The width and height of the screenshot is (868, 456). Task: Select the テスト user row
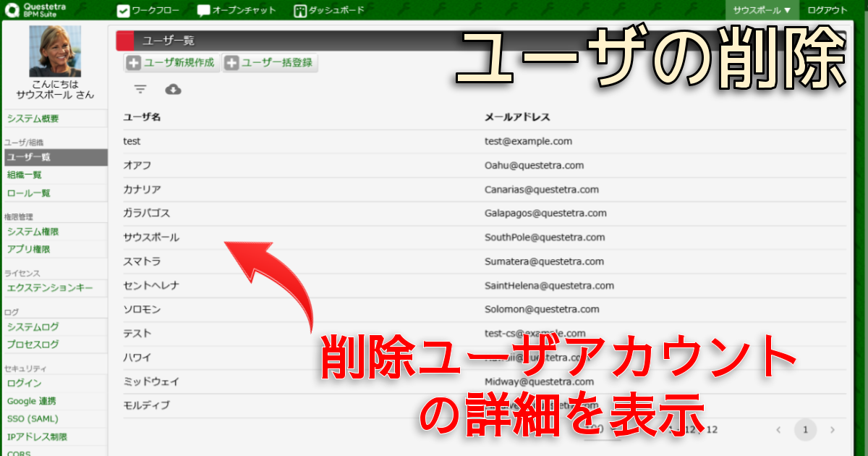(x=485, y=333)
